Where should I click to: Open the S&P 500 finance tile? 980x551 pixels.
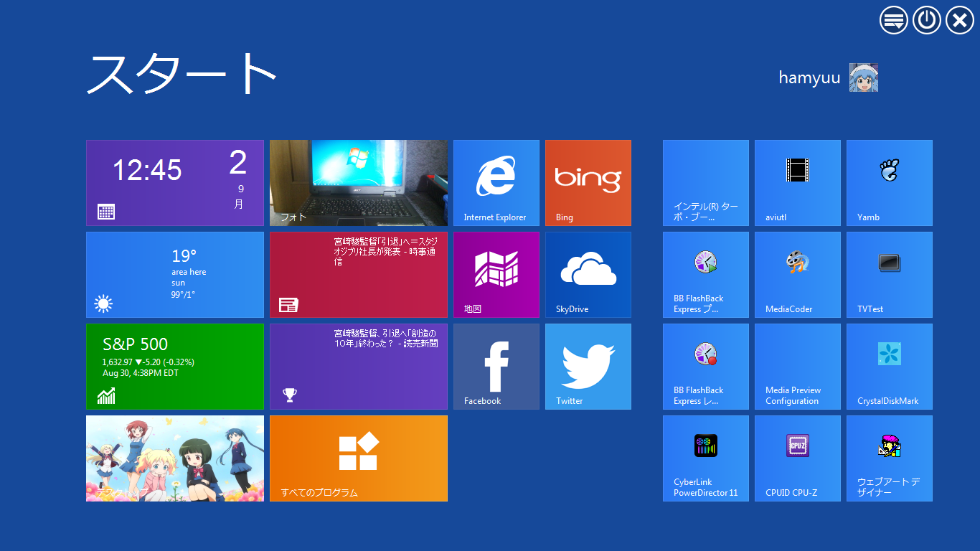point(175,367)
